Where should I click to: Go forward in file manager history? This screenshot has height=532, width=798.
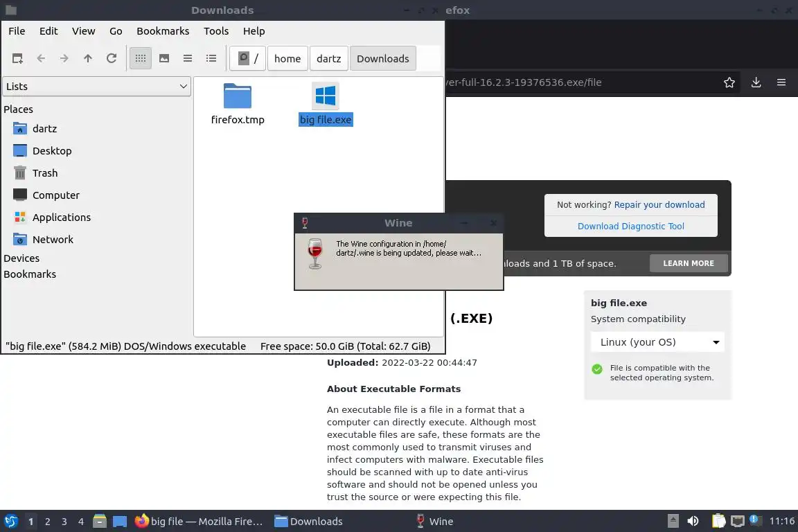click(x=64, y=59)
